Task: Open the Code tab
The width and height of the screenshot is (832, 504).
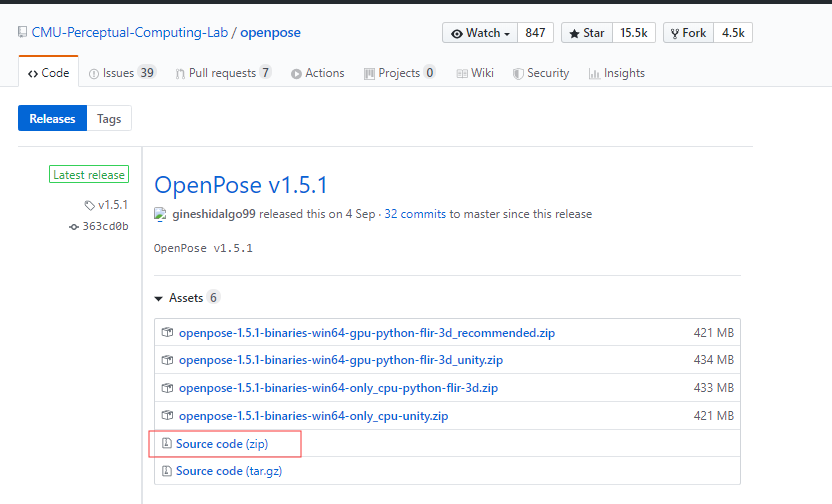Action: pos(48,73)
